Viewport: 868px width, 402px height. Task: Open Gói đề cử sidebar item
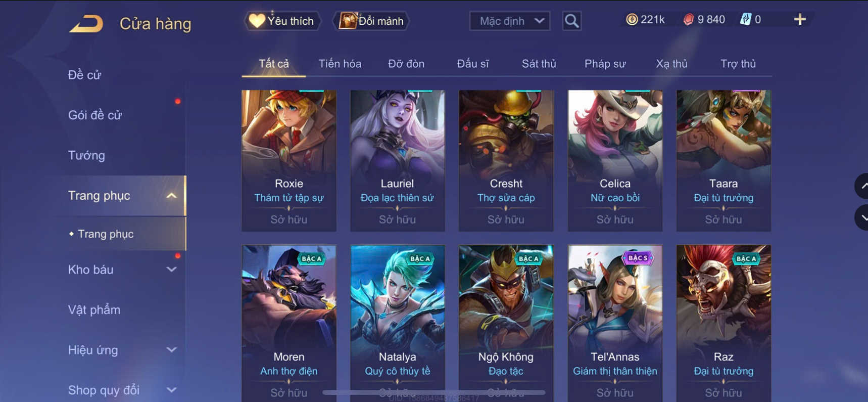[x=95, y=115]
